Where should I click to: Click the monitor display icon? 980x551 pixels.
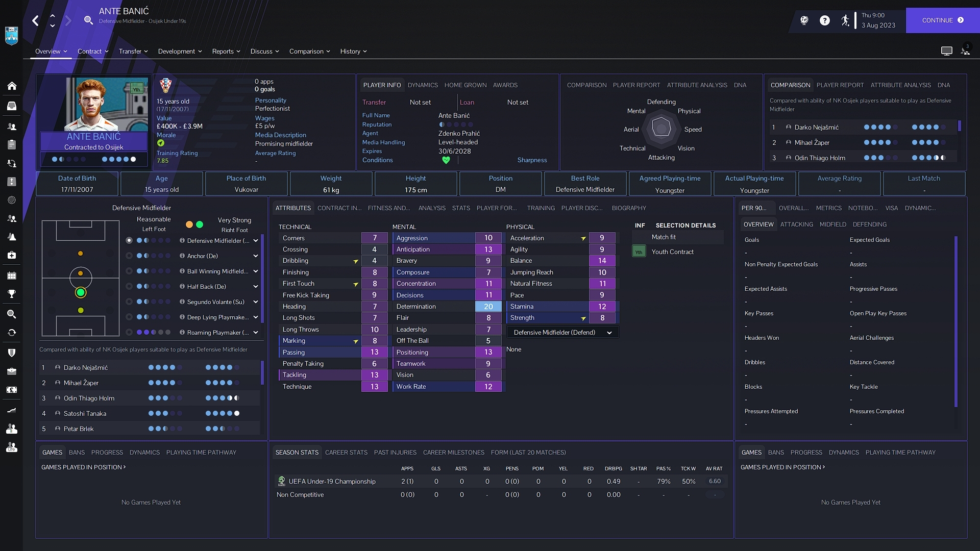click(947, 51)
